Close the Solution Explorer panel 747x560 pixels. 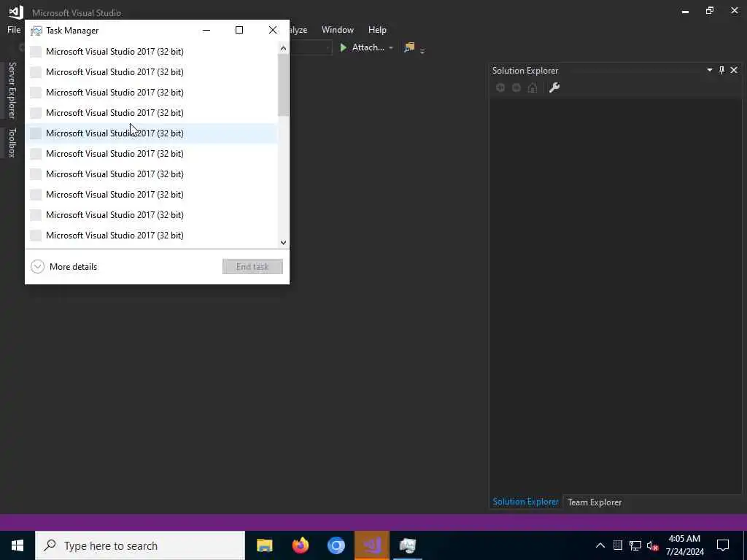[x=734, y=70]
